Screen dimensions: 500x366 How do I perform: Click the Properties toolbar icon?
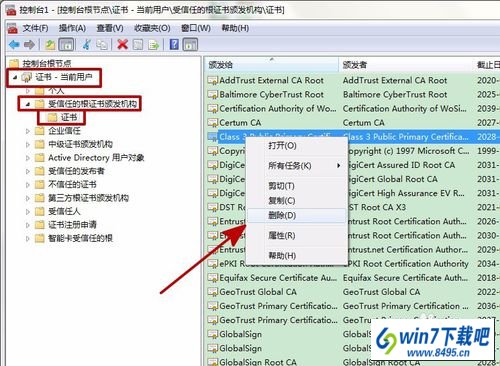tap(138, 44)
